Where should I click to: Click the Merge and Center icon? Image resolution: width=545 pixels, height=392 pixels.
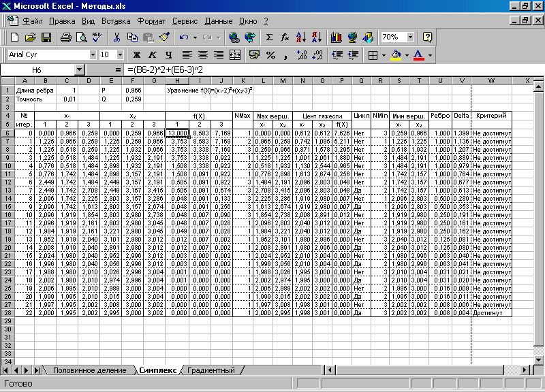click(235, 55)
